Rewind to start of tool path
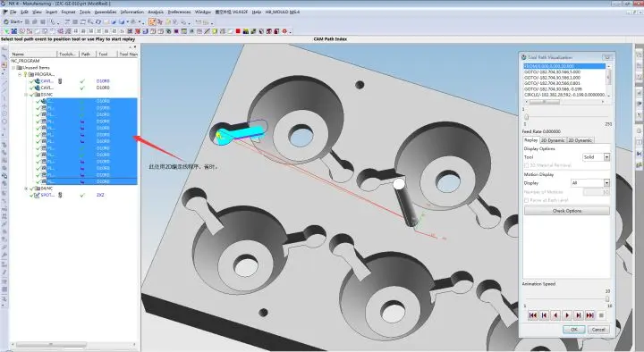This screenshot has height=352, width=644. point(533,315)
